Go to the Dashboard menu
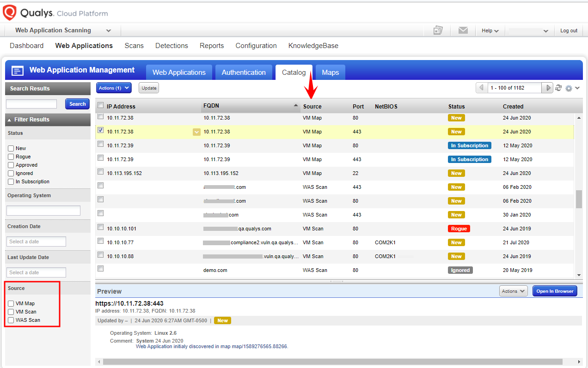Screen dimensions: 588x368 (27, 46)
